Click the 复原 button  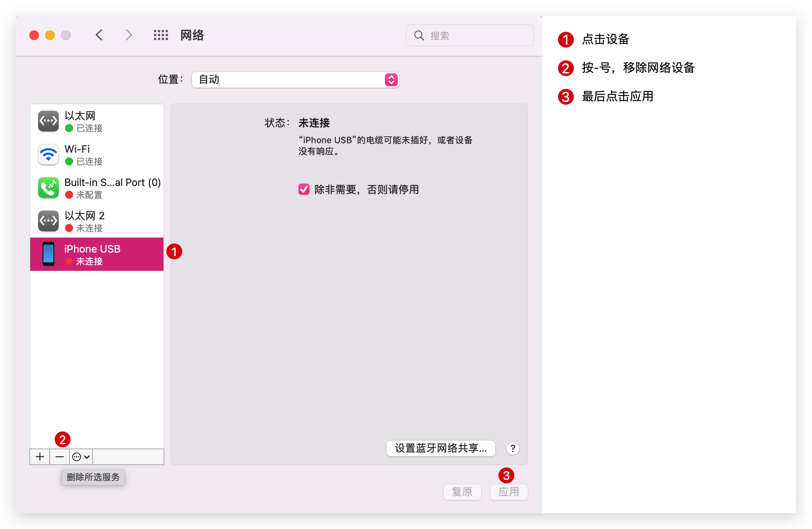(x=462, y=492)
